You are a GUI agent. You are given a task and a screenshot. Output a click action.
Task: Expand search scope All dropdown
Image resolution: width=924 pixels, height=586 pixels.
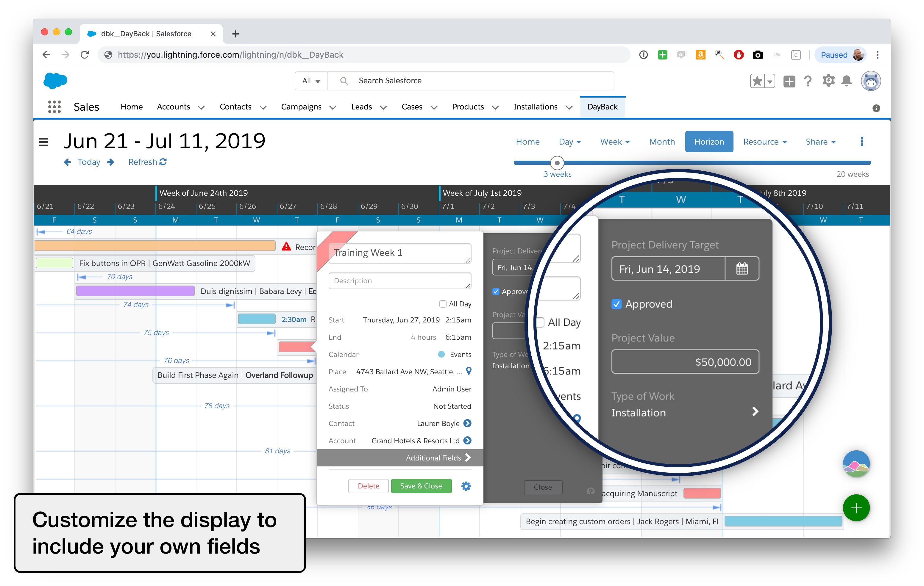tap(311, 81)
